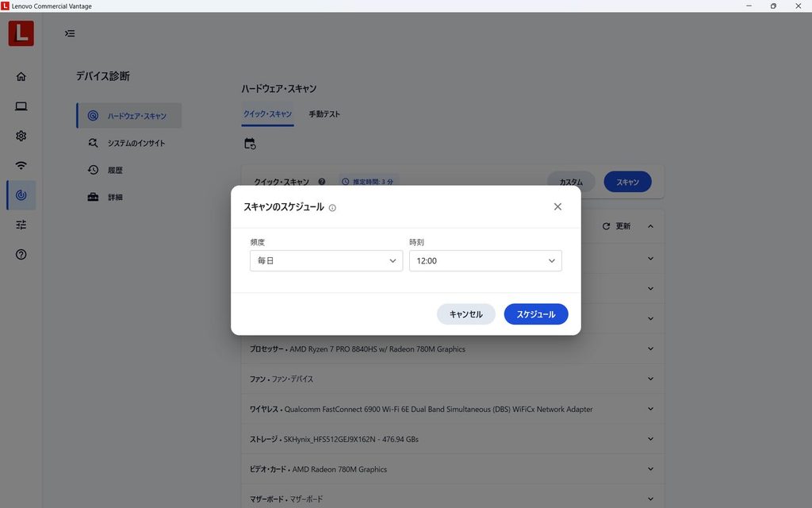Restore down the Lenovo Commercial Vantage window
The height and width of the screenshot is (508, 812).
tap(773, 6)
